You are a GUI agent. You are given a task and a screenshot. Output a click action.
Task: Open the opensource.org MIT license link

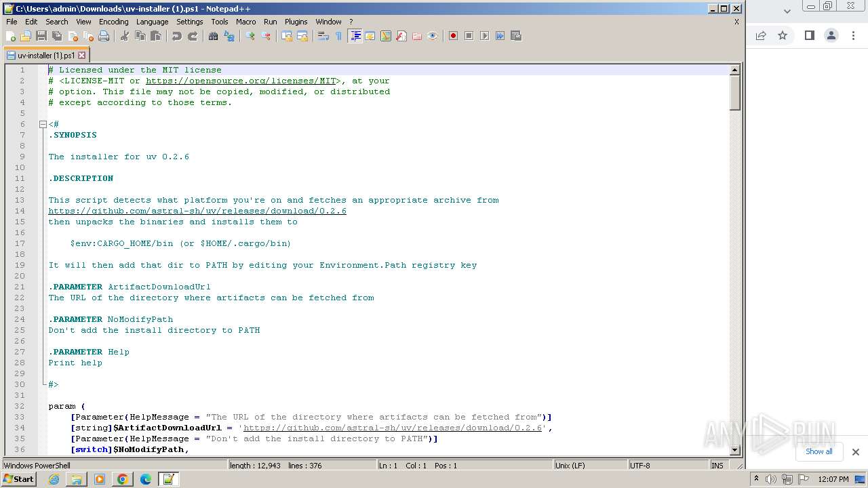pos(241,81)
